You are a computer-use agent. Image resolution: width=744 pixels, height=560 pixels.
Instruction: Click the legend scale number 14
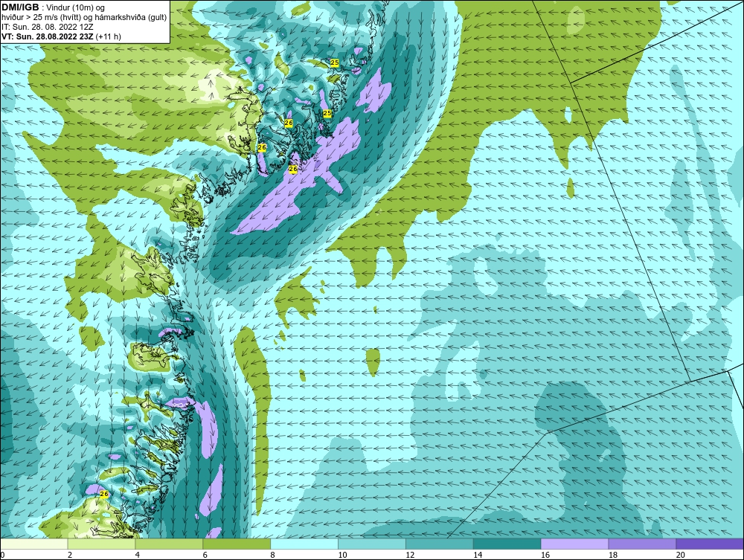478,555
